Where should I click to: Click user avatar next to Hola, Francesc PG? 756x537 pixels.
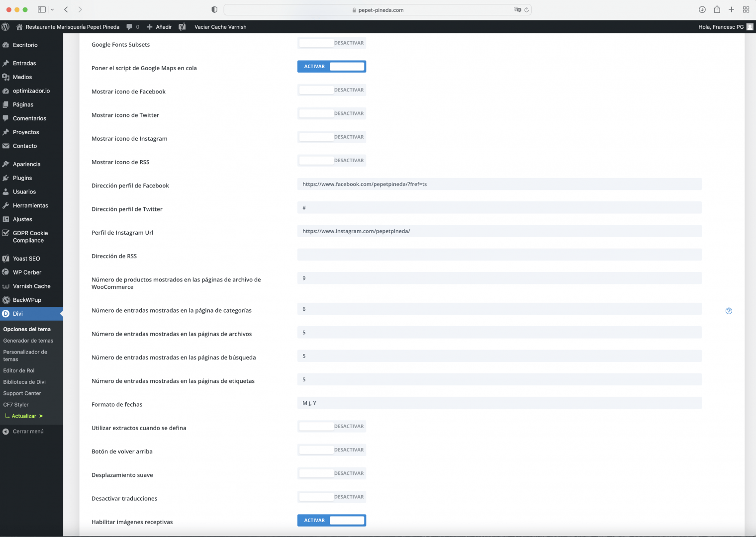point(750,27)
